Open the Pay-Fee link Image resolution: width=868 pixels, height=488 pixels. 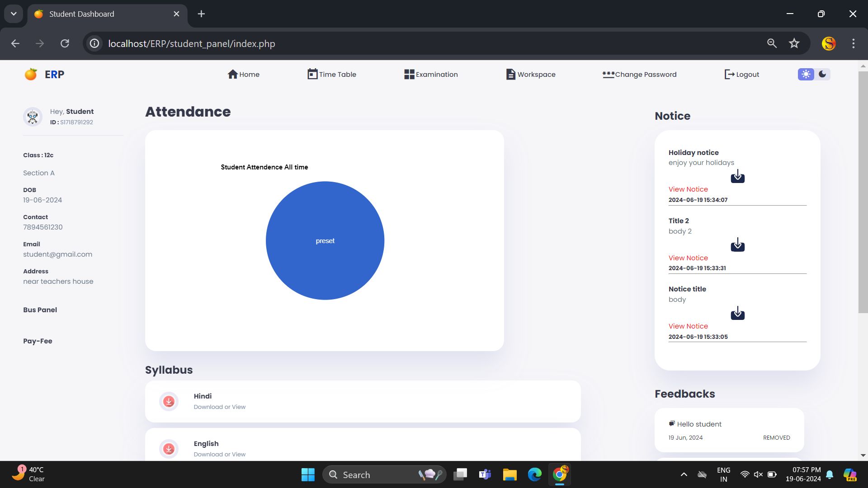38,341
